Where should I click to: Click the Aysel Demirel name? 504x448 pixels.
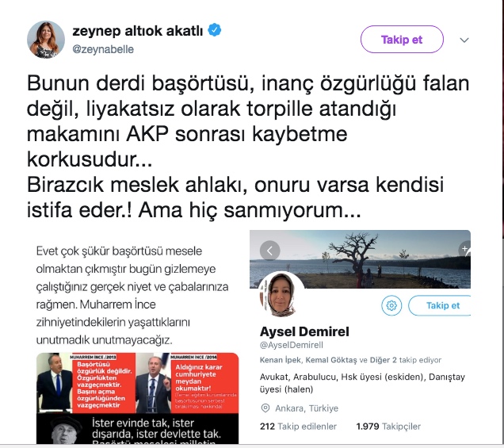pyautogui.click(x=304, y=331)
